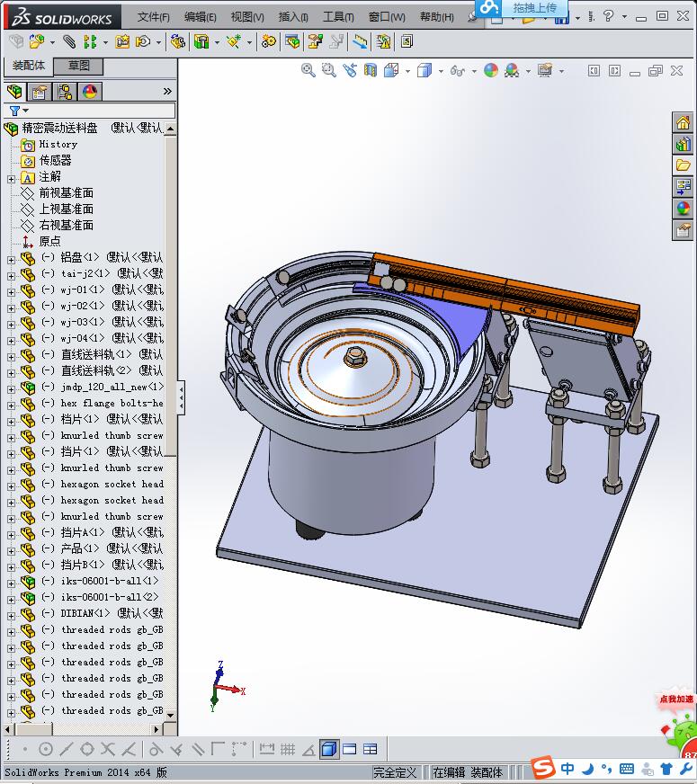Click the New Motion Study gear icon

(x=269, y=41)
